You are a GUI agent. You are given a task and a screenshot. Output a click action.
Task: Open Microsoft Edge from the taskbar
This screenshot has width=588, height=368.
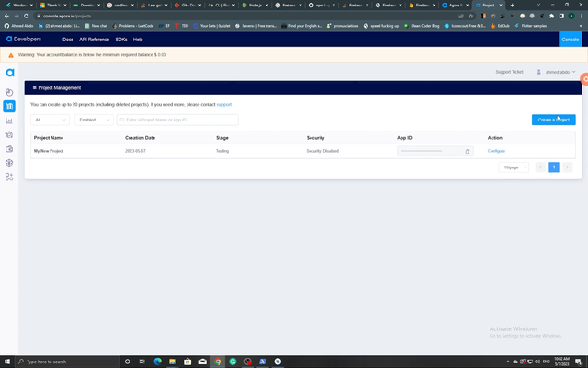coord(157,362)
